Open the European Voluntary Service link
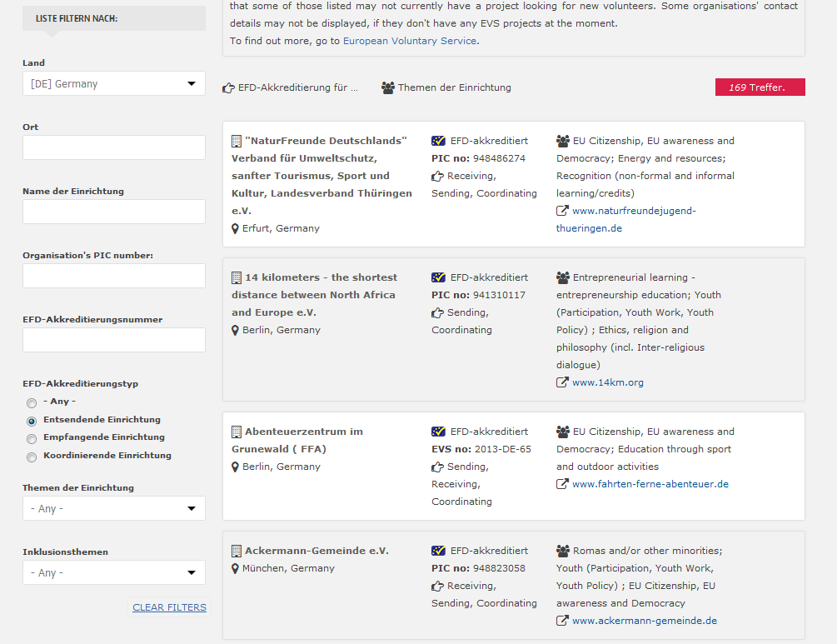 (409, 40)
